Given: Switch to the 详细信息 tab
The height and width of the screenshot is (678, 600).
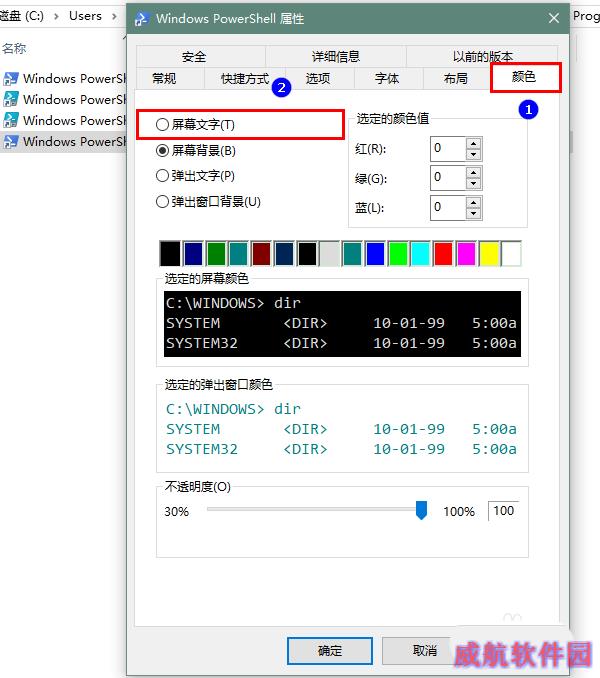Looking at the screenshot, I should click(x=336, y=57).
